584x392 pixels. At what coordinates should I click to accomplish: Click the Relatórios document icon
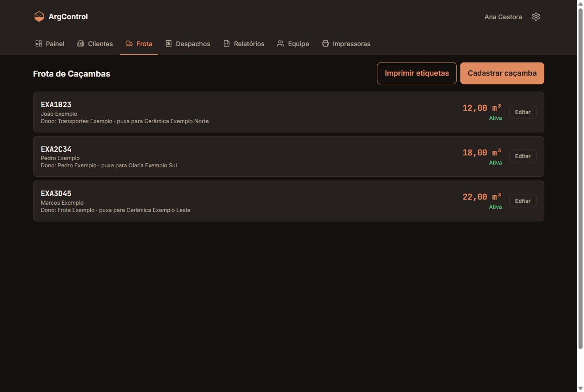pyautogui.click(x=226, y=44)
